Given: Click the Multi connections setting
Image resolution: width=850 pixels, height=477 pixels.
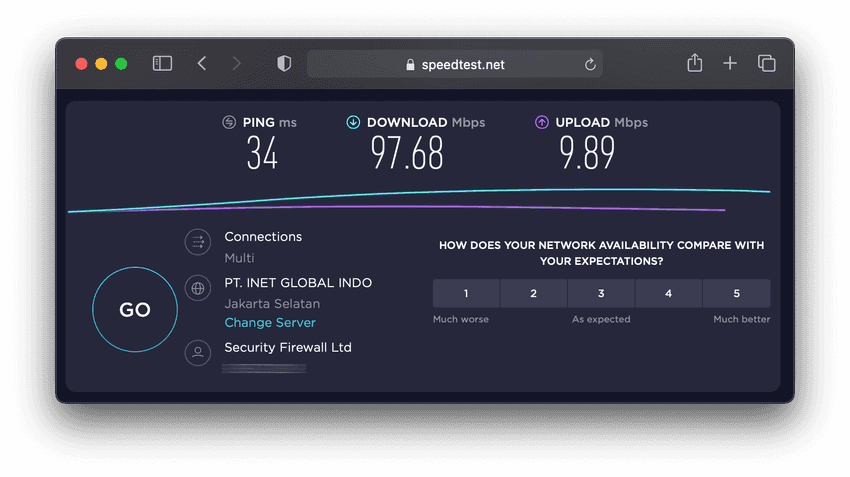Looking at the screenshot, I should 239,258.
